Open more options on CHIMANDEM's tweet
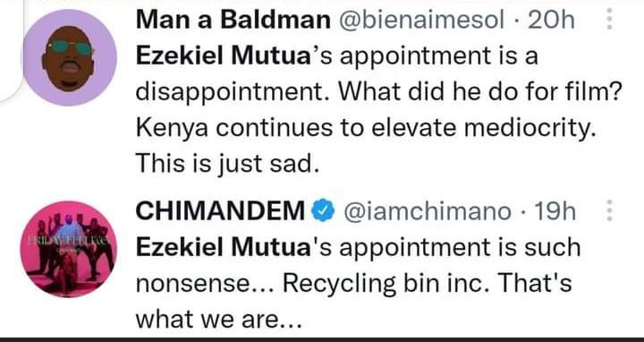The image size is (644, 342). pos(609,211)
